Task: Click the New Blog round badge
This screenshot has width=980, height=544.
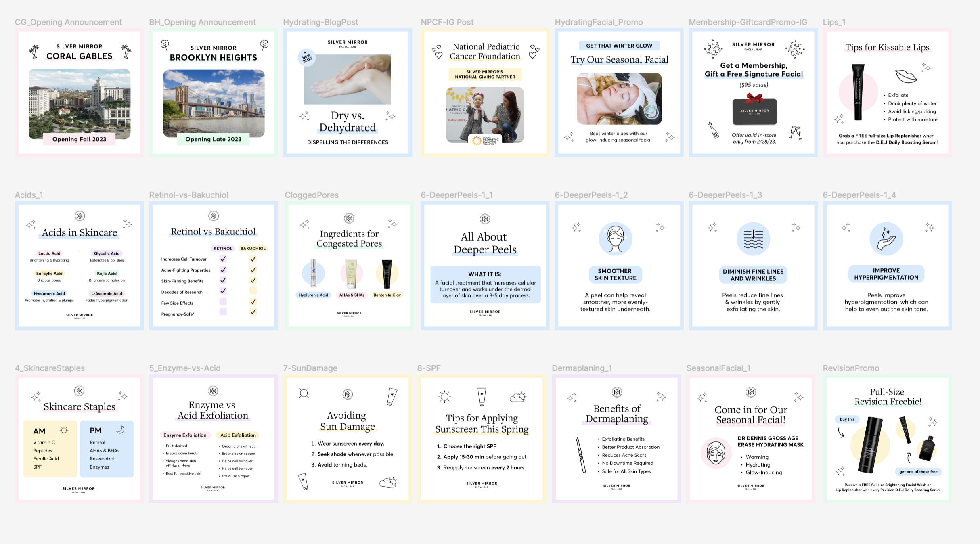Action: coord(307,58)
